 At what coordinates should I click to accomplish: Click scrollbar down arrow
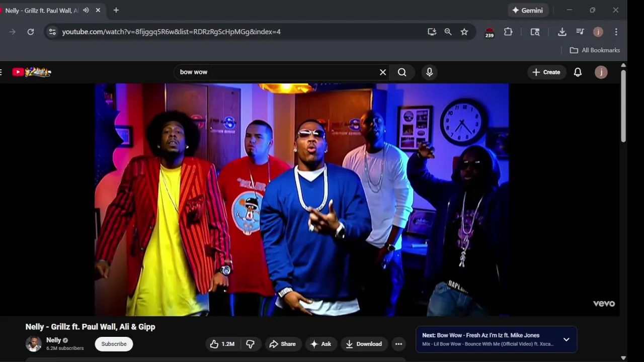click(x=623, y=358)
